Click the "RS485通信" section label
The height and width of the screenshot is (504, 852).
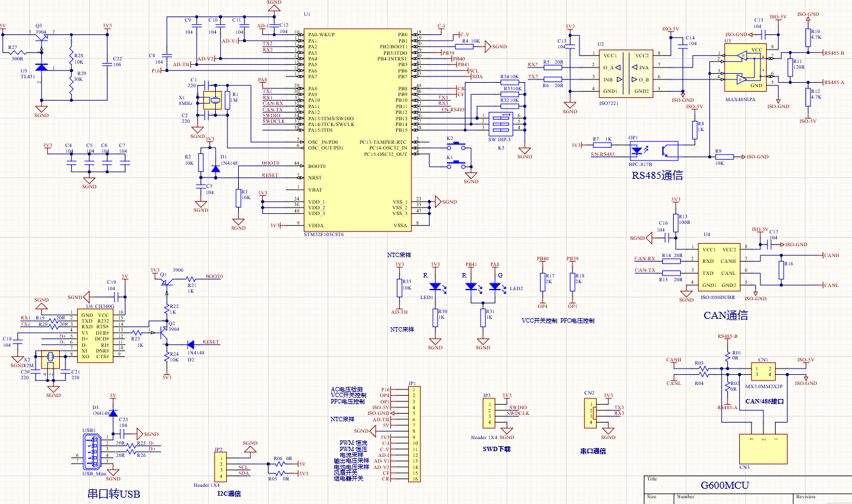(x=657, y=176)
